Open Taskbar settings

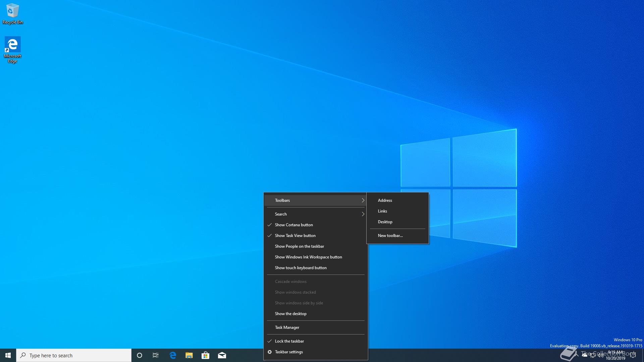pos(316,352)
